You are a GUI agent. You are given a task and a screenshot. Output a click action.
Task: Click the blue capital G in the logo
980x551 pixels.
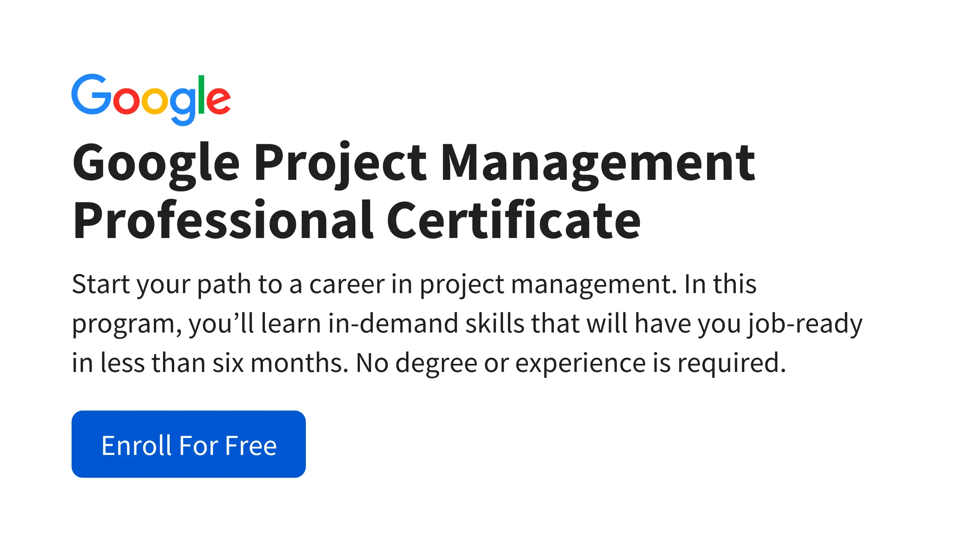point(89,95)
